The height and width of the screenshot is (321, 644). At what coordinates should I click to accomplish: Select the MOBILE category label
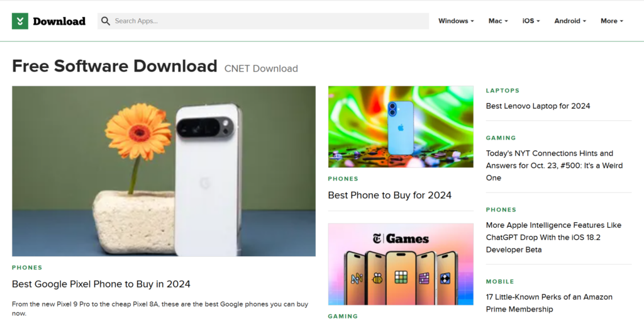[x=500, y=281]
